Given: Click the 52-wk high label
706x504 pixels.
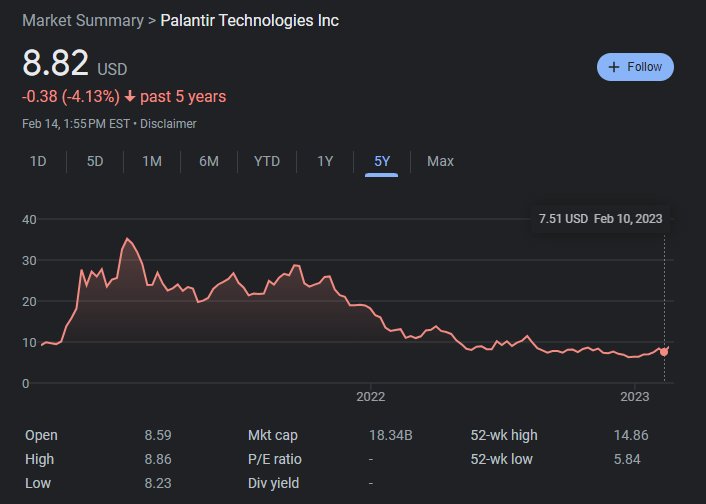Looking at the screenshot, I should point(504,436).
